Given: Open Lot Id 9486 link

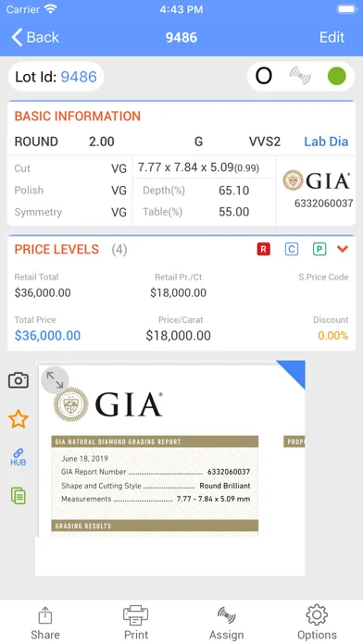Looking at the screenshot, I should pos(79,77).
